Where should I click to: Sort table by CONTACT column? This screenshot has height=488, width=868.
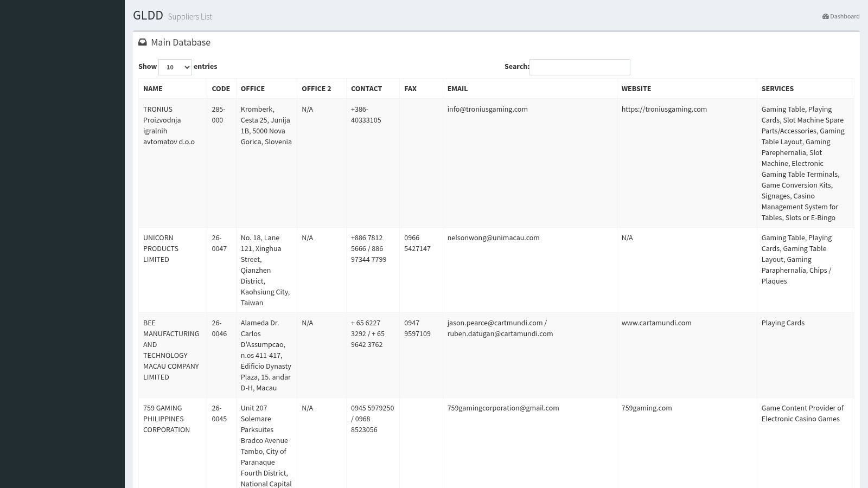tap(373, 88)
